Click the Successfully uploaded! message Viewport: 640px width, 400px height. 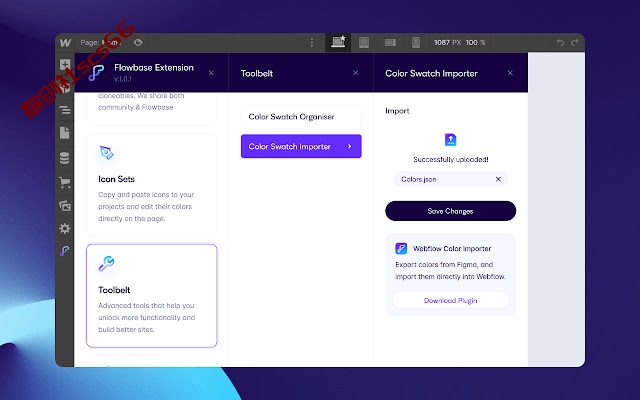451,160
